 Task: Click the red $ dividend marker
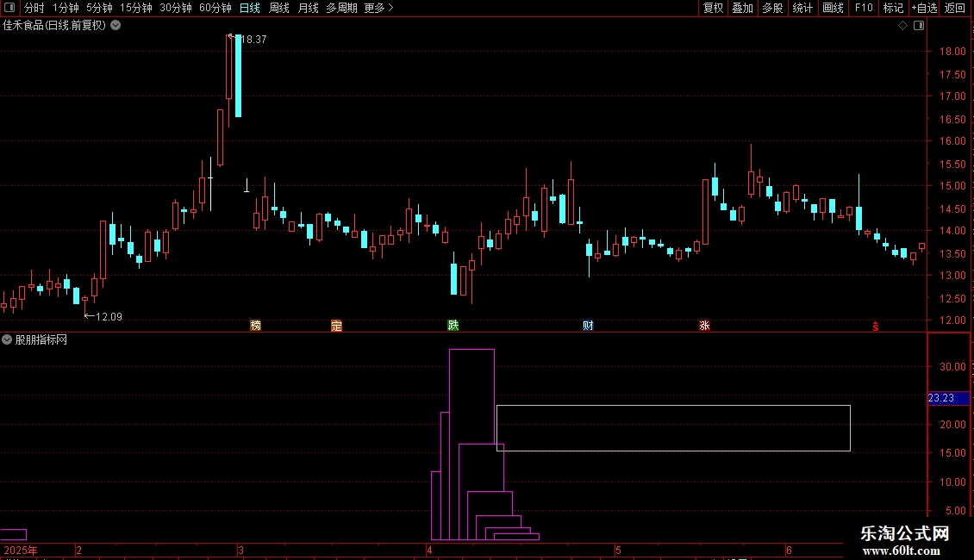pyautogui.click(x=875, y=327)
